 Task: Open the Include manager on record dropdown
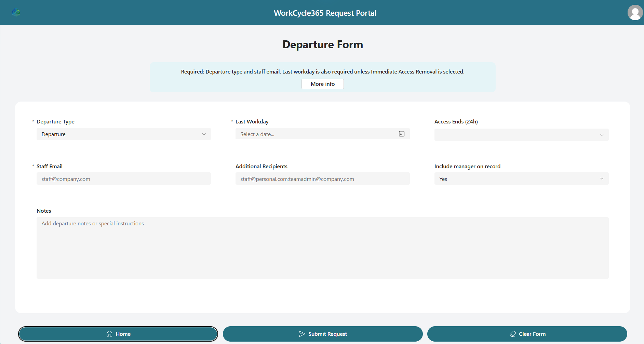(x=521, y=179)
